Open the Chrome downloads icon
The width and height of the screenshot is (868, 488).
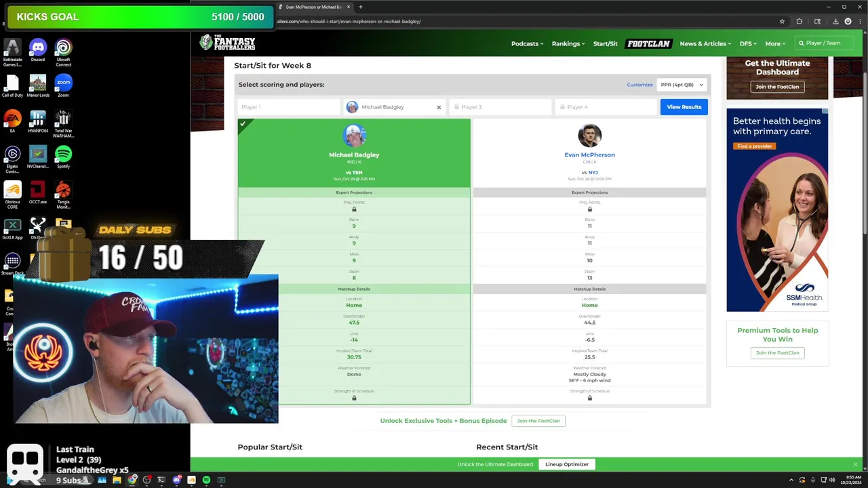835,21
